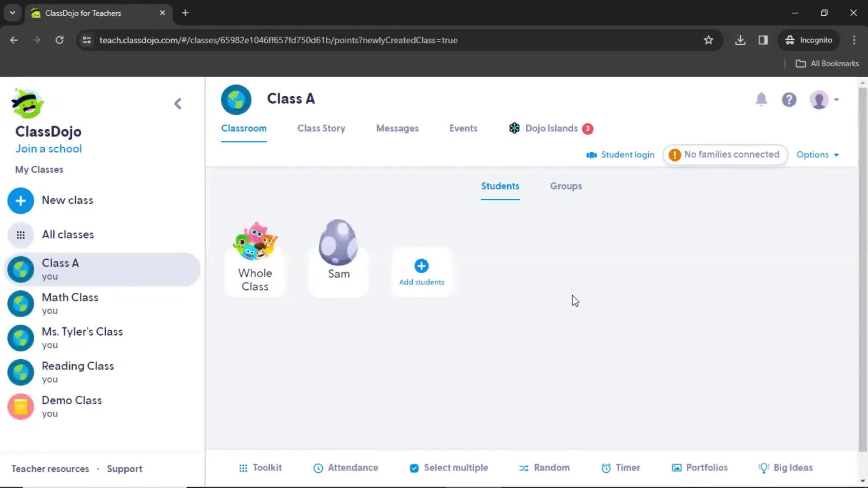The height and width of the screenshot is (488, 868).
Task: Open the Messages tab
Action: pyautogui.click(x=397, y=128)
